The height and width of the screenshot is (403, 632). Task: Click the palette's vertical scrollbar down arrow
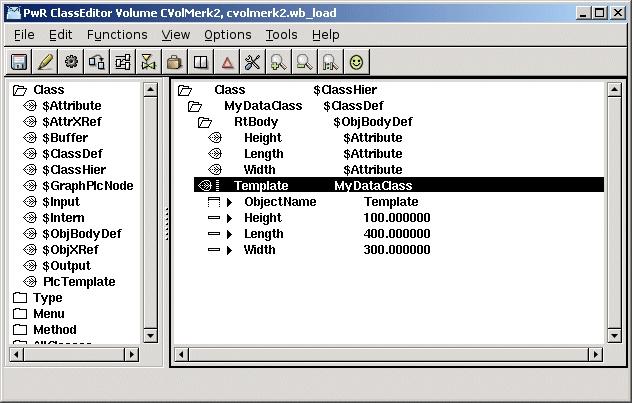[150, 336]
